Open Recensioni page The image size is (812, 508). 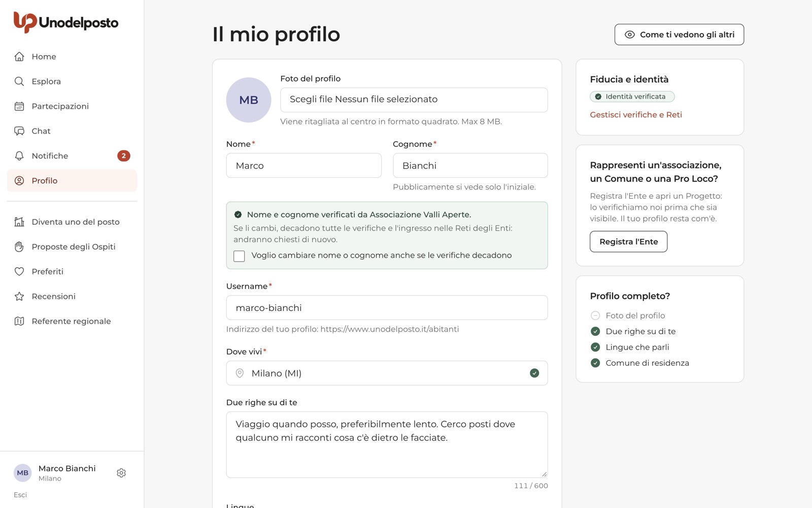[x=72, y=297]
